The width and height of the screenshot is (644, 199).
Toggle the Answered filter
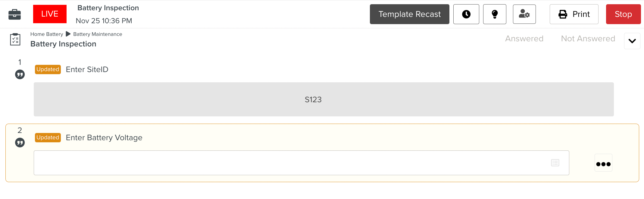(524, 39)
